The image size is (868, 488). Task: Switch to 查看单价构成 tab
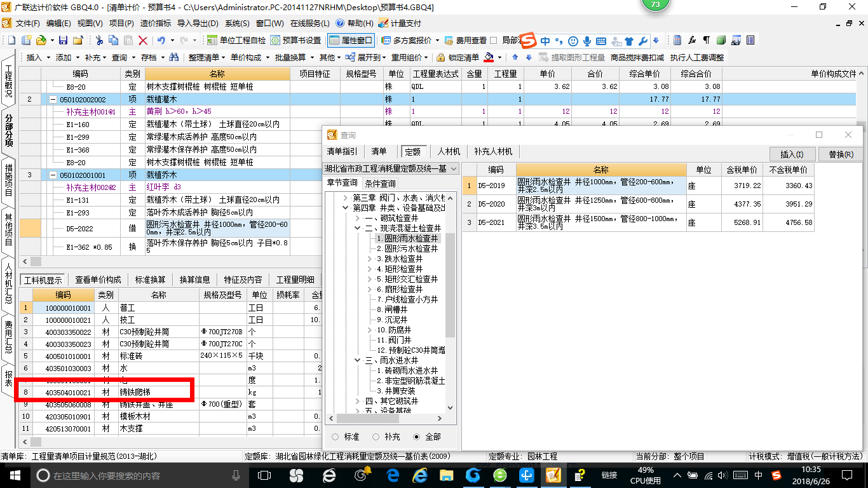point(98,280)
